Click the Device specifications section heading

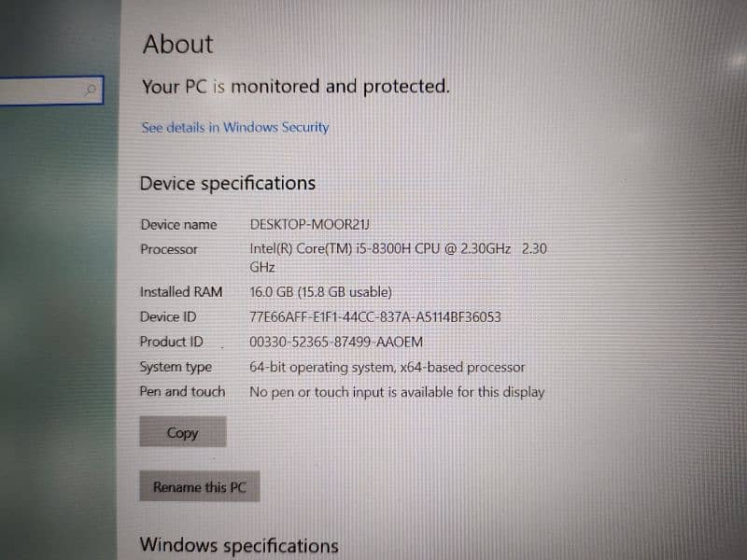click(228, 183)
